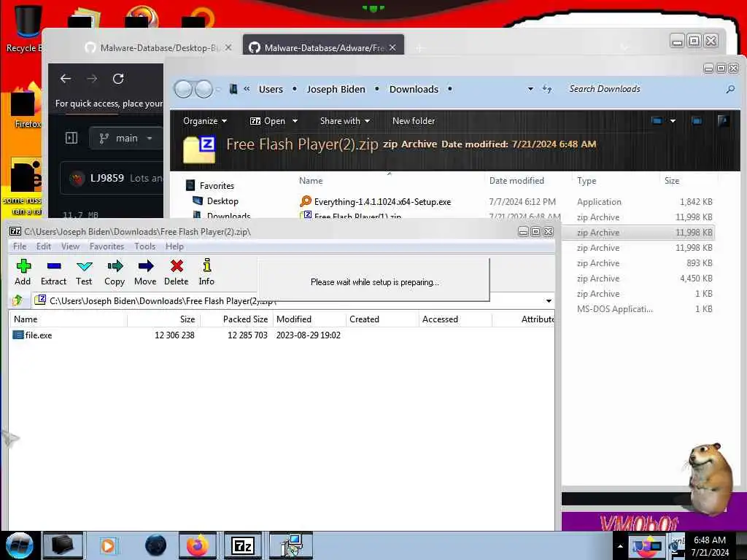747x560 pixels.
Task: Close the Malware-Database/Desktop tab
Action: (228, 47)
